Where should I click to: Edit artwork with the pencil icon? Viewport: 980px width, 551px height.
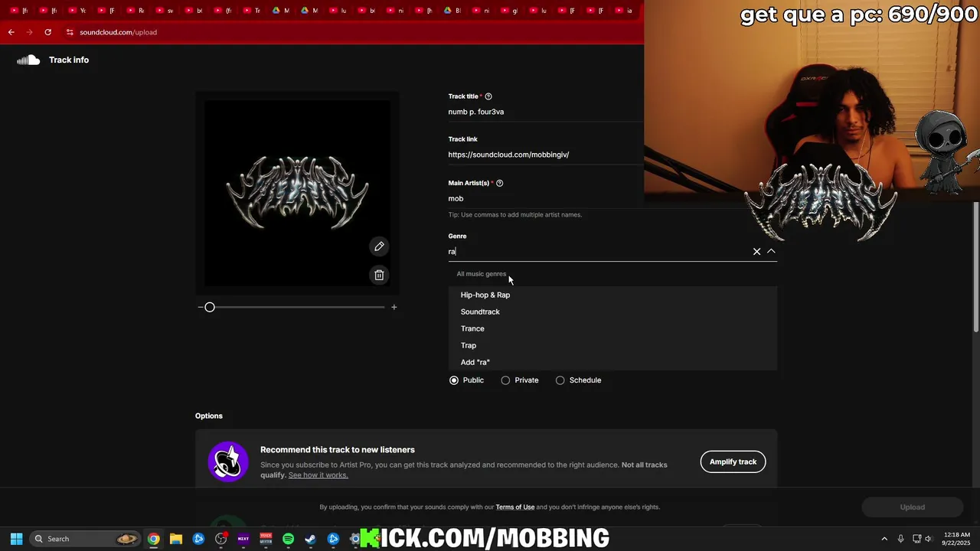click(379, 246)
